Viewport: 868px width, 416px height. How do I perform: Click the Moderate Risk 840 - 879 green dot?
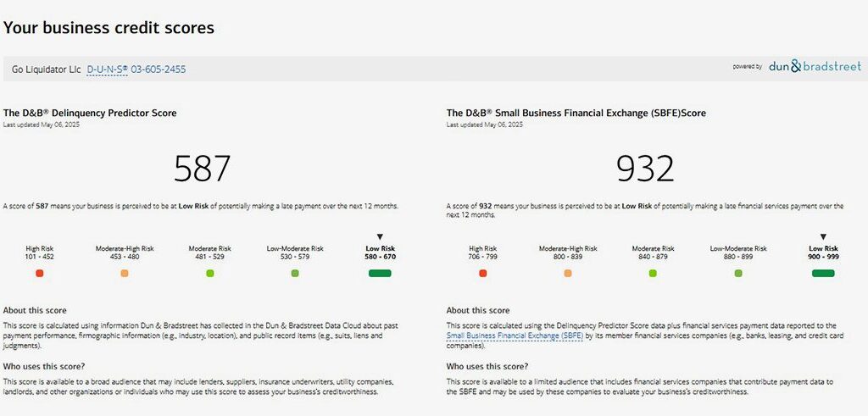(x=653, y=274)
